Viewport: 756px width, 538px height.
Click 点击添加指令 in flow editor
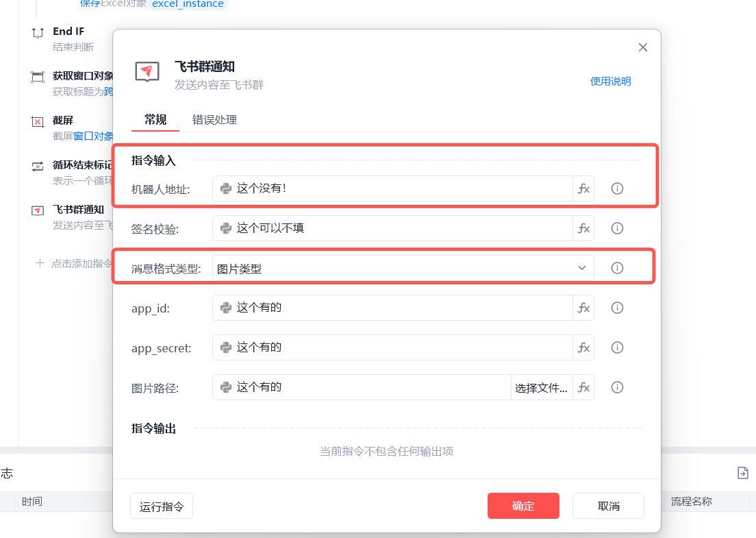pos(81,263)
